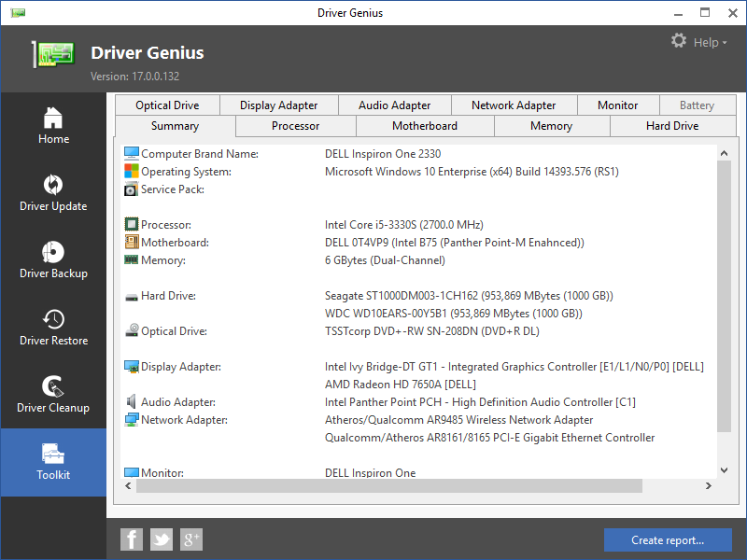
Task: Select the Atheros/Qualcomm AR9485 Wireless entry
Action: click(x=458, y=420)
